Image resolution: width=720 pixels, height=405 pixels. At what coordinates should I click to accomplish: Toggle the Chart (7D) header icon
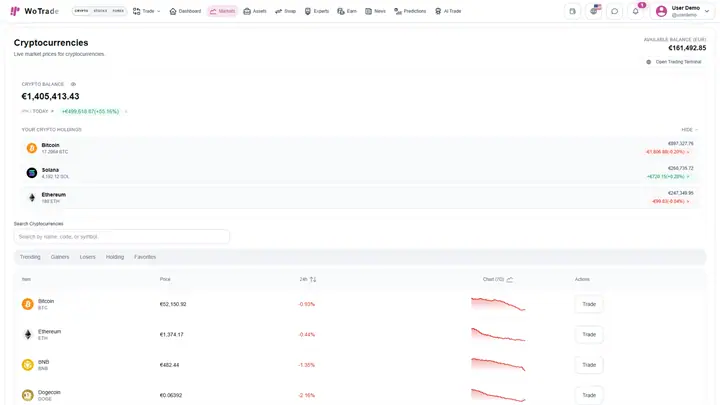coord(510,279)
